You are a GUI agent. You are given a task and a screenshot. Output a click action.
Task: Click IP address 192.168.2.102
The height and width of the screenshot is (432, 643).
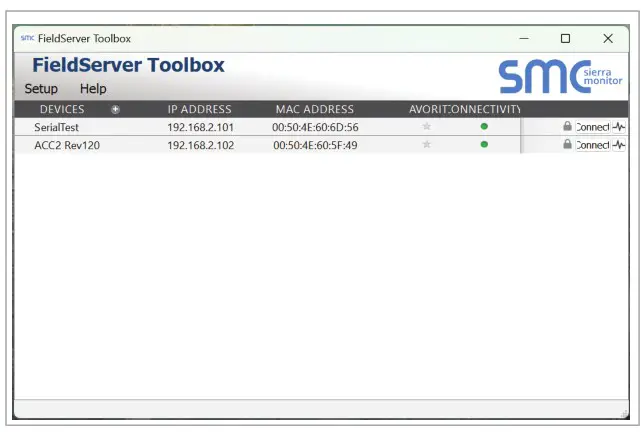pos(201,145)
